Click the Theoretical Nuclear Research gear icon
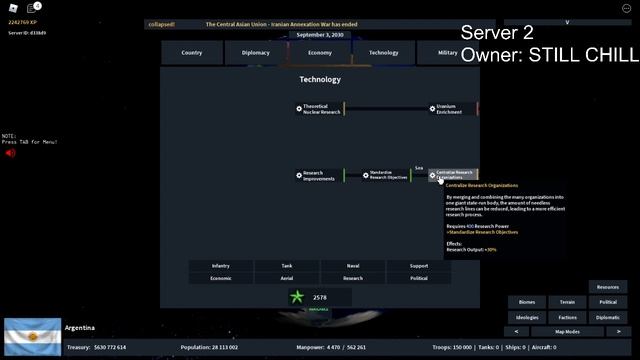Viewport: 640px width, 360px height. pyautogui.click(x=299, y=109)
